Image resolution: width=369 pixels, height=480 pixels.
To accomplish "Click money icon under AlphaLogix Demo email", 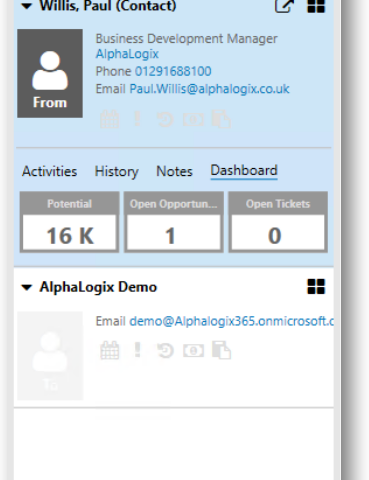I will (x=193, y=351).
